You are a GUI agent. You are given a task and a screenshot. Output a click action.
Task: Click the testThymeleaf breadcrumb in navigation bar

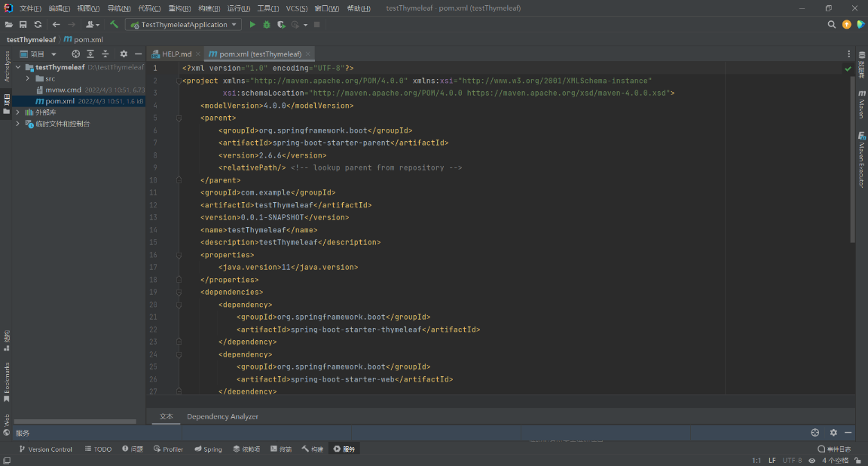click(31, 39)
